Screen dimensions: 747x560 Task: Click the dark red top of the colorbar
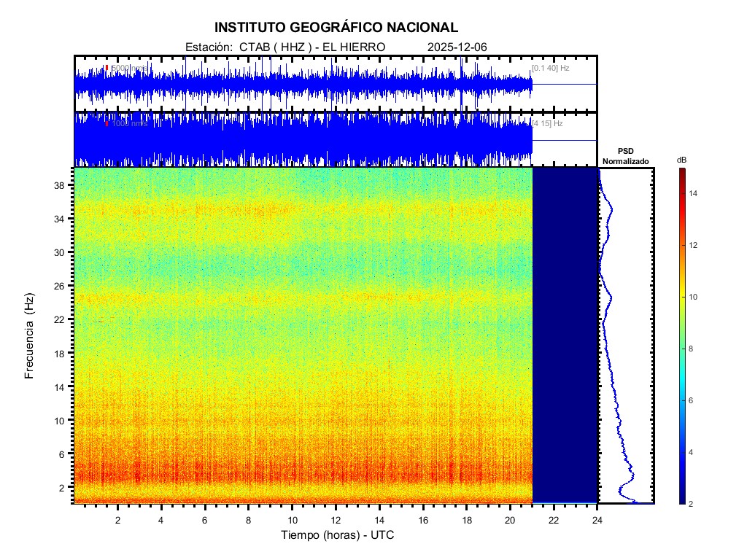coord(681,172)
